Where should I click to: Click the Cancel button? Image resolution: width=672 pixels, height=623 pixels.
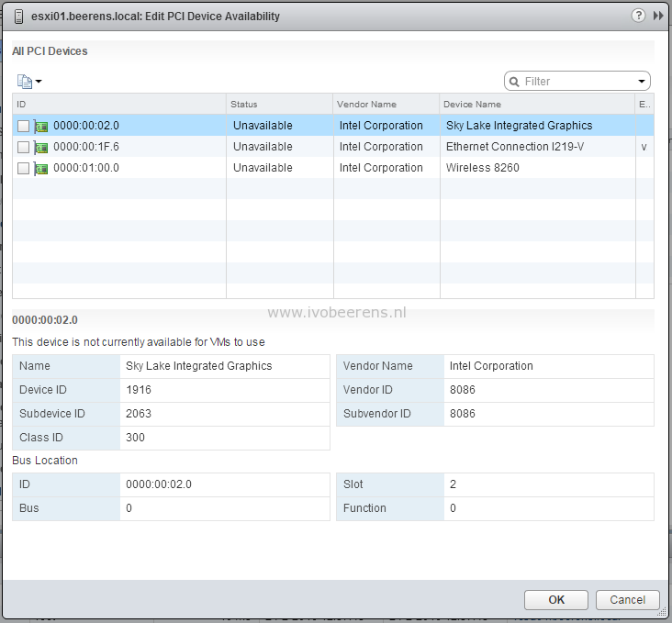click(x=627, y=600)
